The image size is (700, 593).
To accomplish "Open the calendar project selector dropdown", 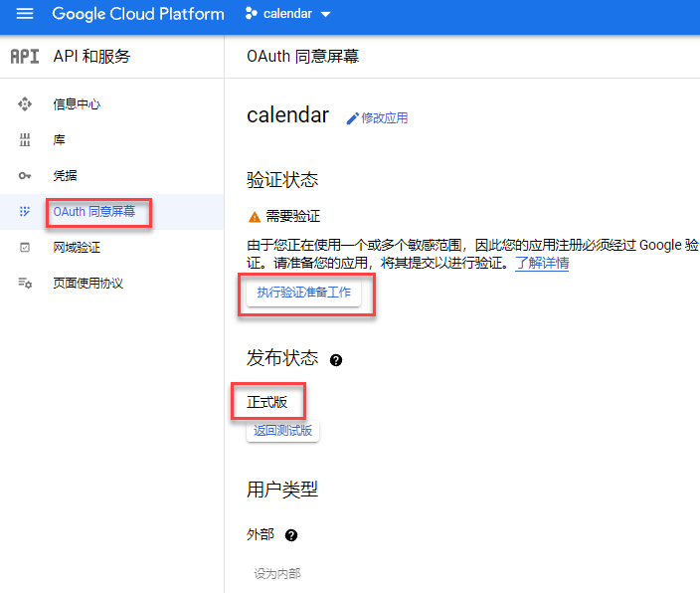I will 288,14.
